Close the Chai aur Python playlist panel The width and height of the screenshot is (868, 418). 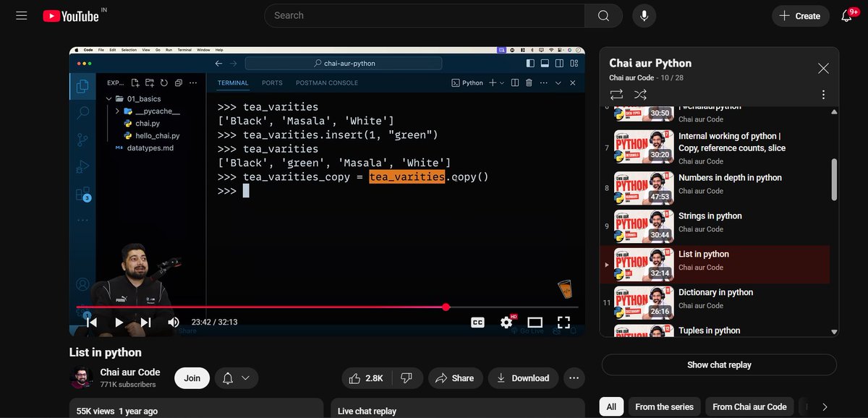point(823,69)
